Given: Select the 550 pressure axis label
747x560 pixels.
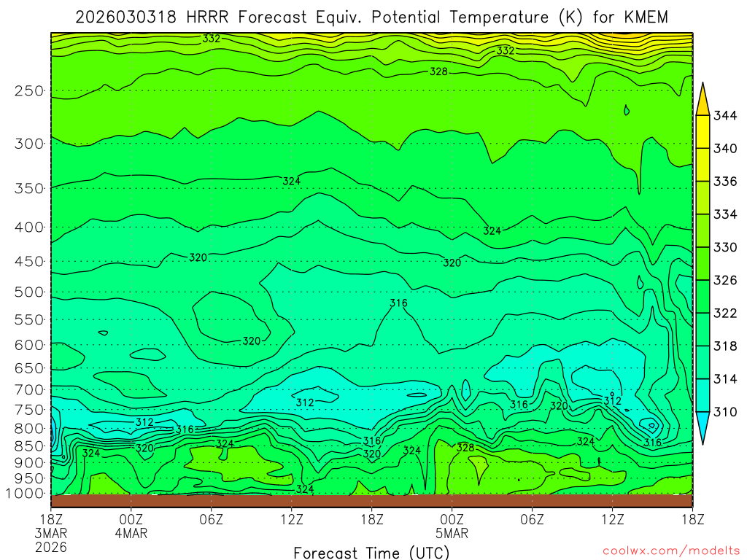Looking at the screenshot, I should [29, 320].
